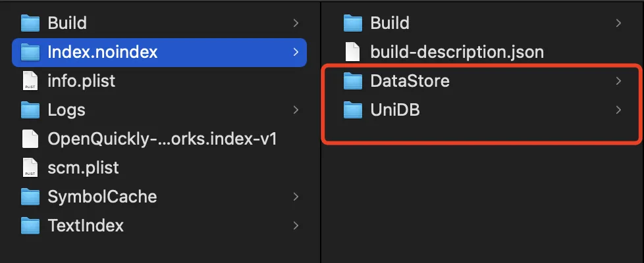Expand the DataStore folder chevron

click(x=618, y=81)
